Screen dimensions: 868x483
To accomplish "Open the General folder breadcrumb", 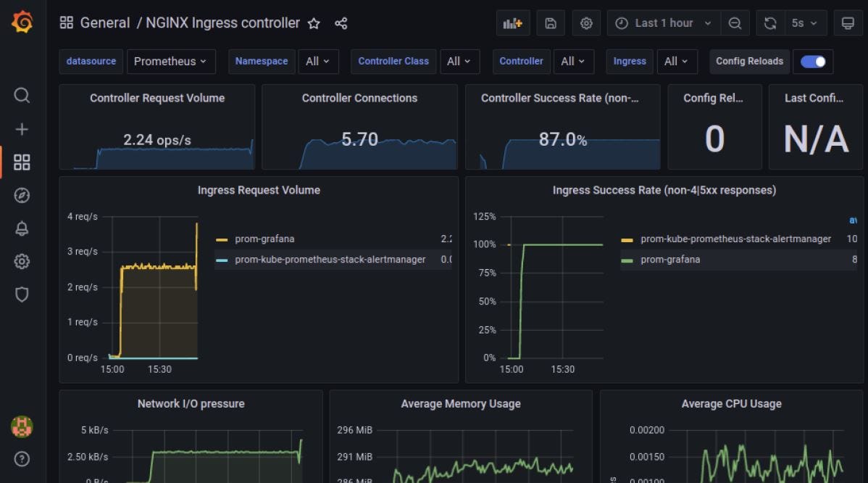I will pyautogui.click(x=106, y=23).
